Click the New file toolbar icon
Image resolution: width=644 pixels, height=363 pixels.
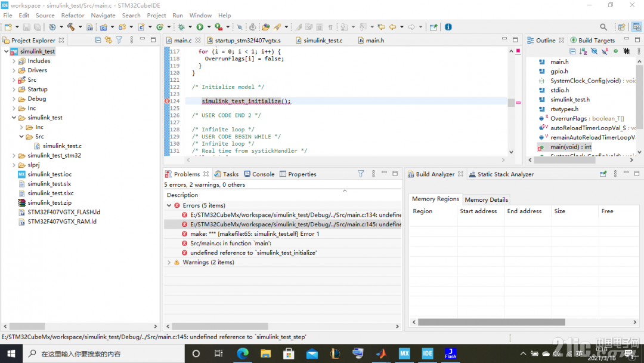point(8,27)
